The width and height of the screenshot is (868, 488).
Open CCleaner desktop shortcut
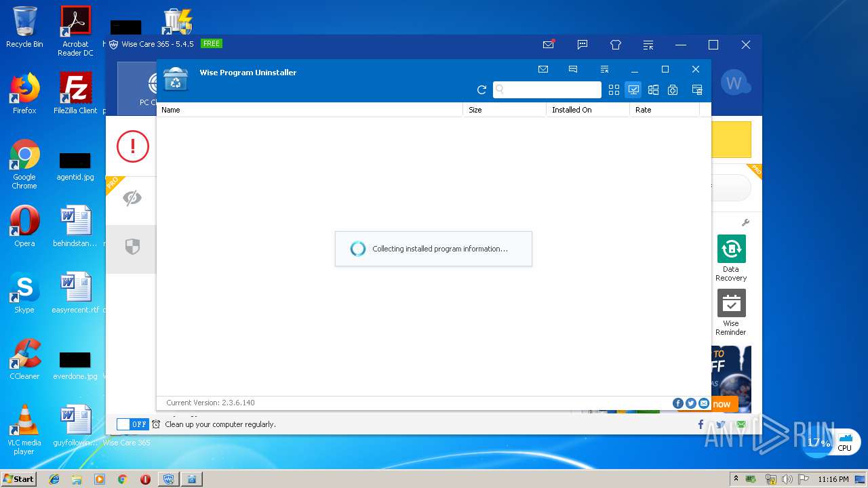point(24,359)
